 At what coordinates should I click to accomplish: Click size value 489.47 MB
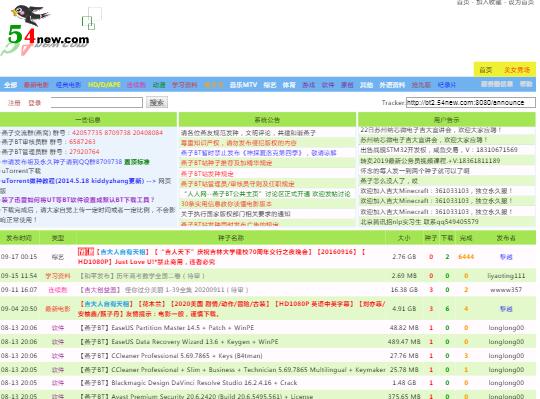pos(404,342)
